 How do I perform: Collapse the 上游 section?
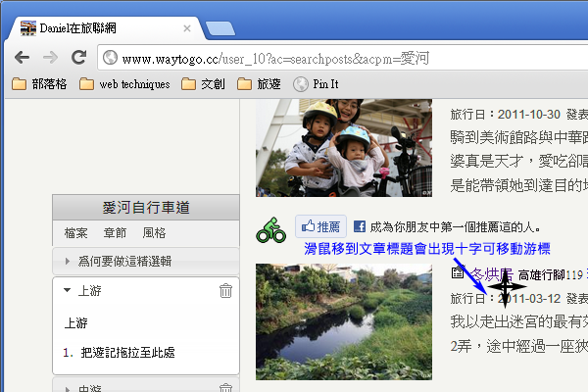click(67, 290)
